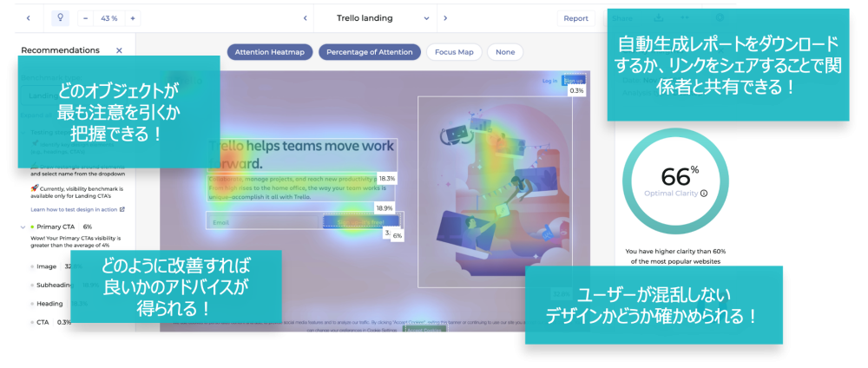This screenshot has width=868, height=368.
Task: Toggle the Attention Heatmap view
Action: click(x=269, y=52)
